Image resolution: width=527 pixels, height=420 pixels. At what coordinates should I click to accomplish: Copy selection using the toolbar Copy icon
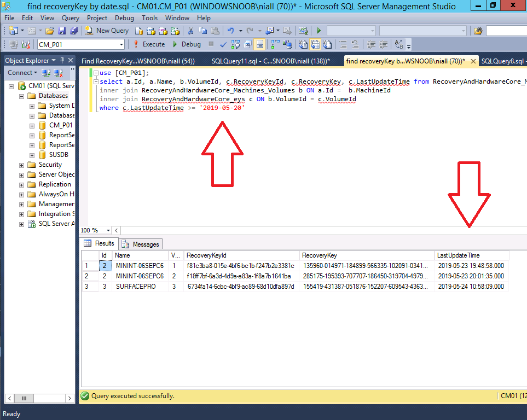(202, 31)
